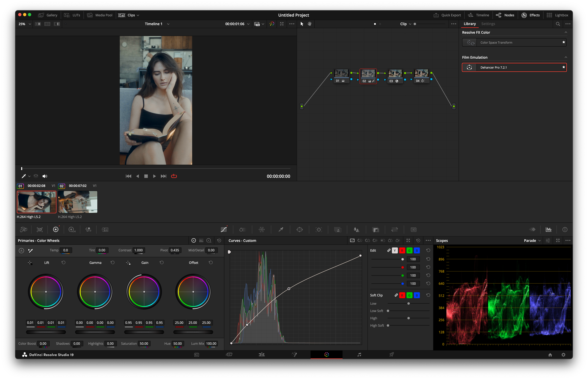Viewport: 588px width, 379px height.
Task: Open the Tracker palette
Action: (x=319, y=229)
